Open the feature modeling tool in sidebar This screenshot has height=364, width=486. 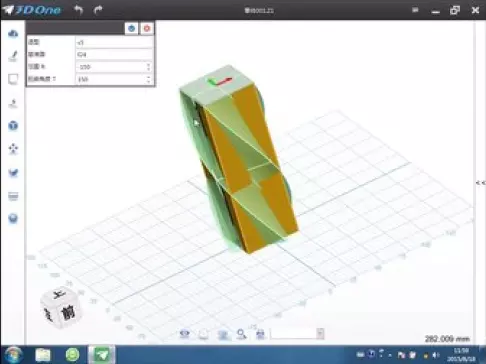coord(13,103)
